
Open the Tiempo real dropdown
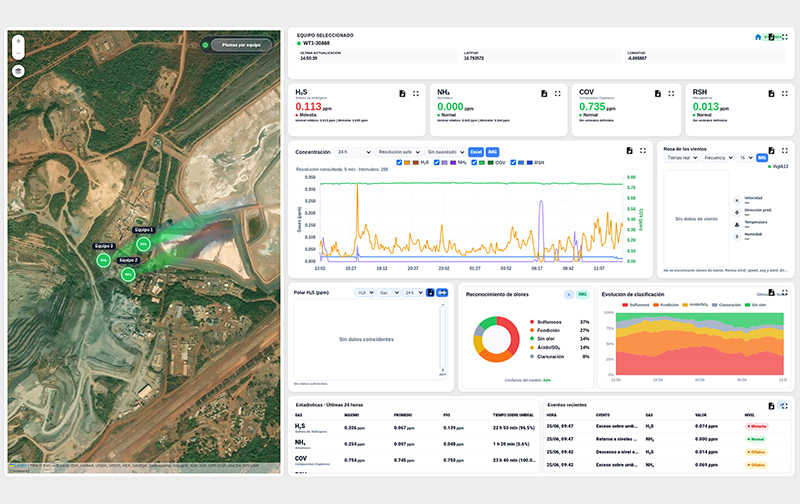click(681, 158)
